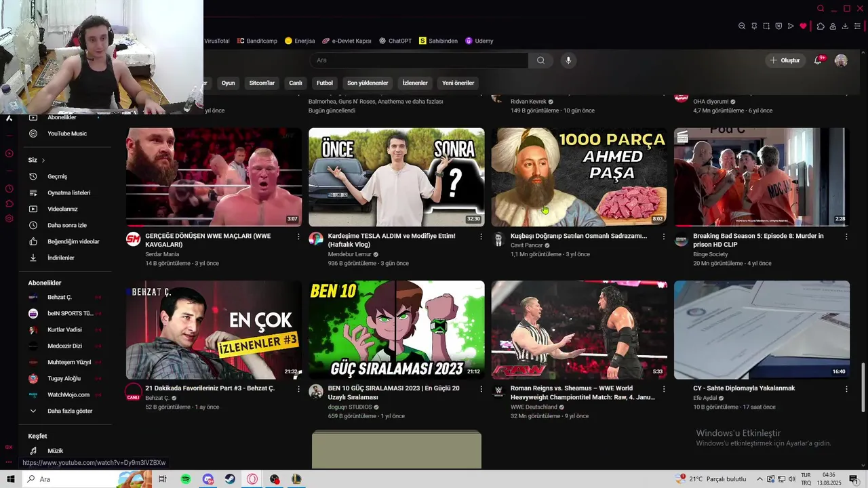This screenshot has height=488, width=868.
Task: Click the YouTube search magnifier button
Action: point(540,60)
